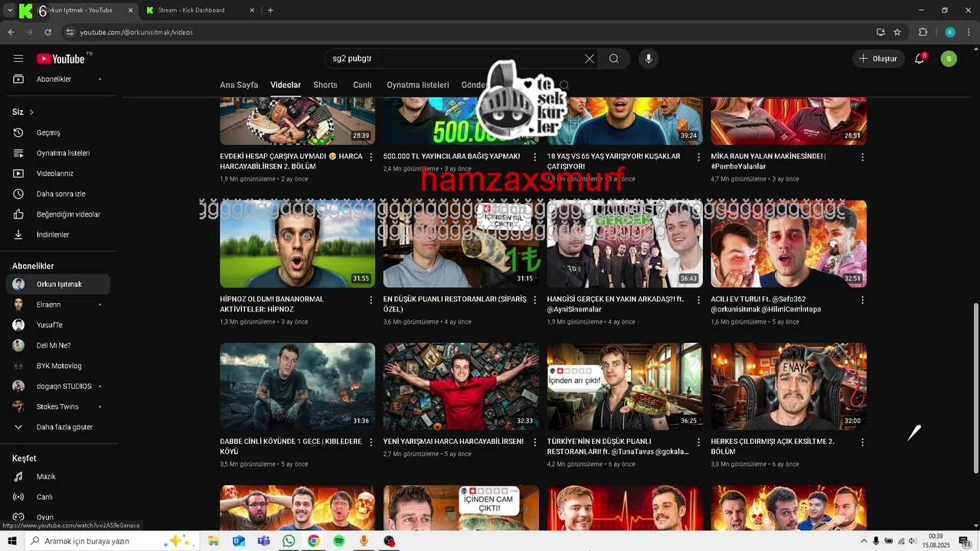Switch to Stream - Kick Dashboard tab

(201, 10)
